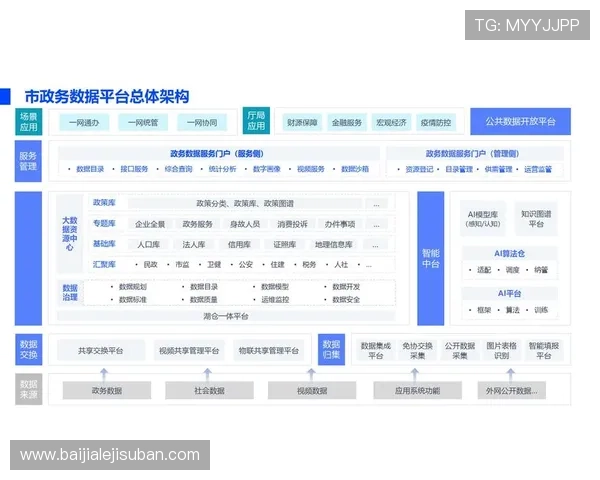Click the 疫情防控 box
The image size is (600, 480).
click(436, 122)
